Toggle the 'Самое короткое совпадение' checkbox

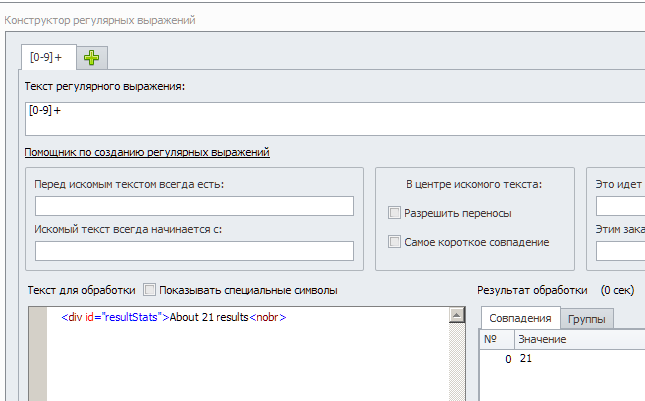click(395, 241)
